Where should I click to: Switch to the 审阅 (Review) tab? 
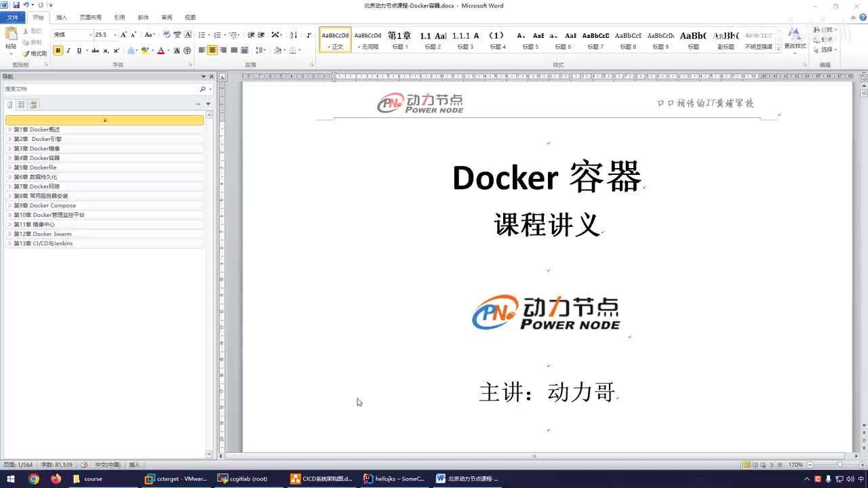coord(167,17)
